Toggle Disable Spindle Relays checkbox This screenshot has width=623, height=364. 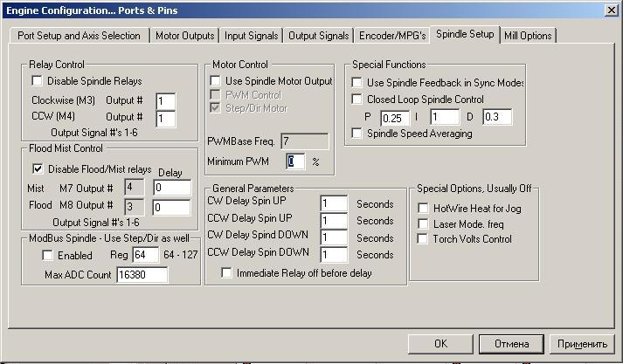(x=37, y=81)
